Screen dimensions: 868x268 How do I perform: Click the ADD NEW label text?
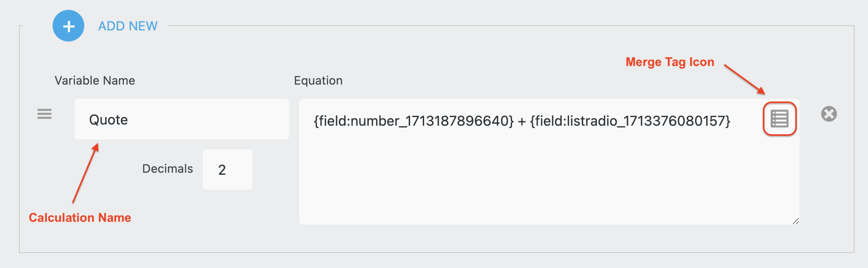coord(127,26)
